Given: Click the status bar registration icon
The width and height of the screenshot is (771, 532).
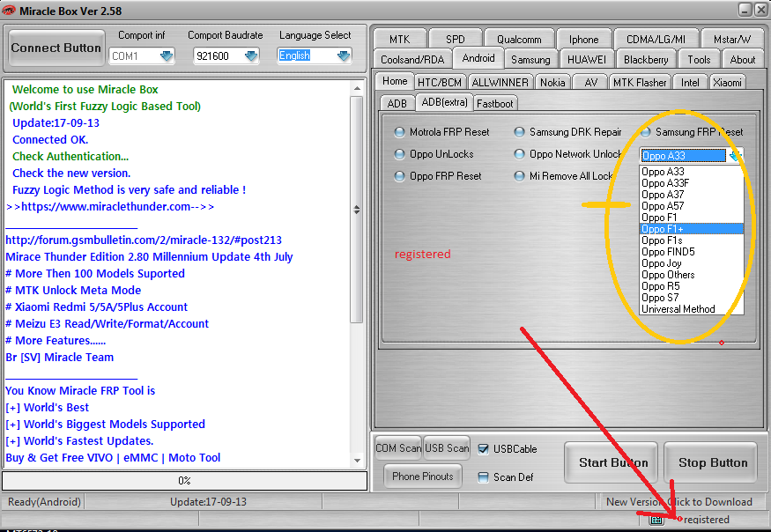Looking at the screenshot, I should 656,520.
